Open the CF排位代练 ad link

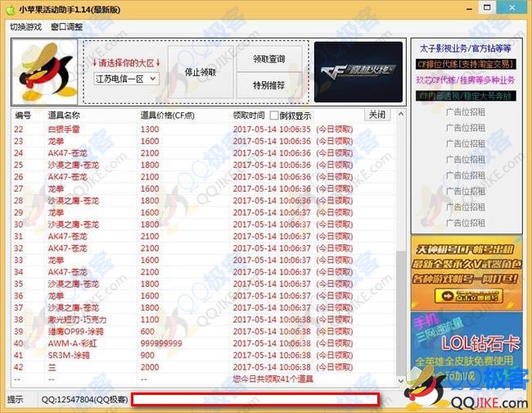click(466, 64)
